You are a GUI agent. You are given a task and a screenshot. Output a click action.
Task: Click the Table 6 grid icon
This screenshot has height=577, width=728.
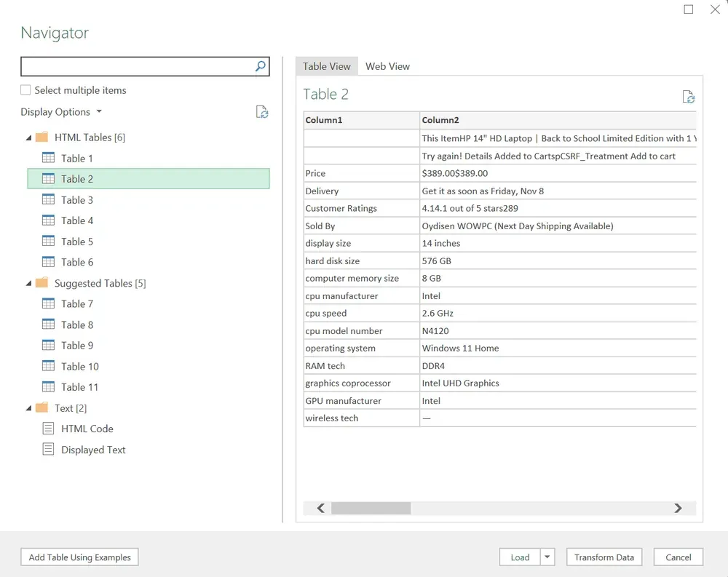click(48, 262)
